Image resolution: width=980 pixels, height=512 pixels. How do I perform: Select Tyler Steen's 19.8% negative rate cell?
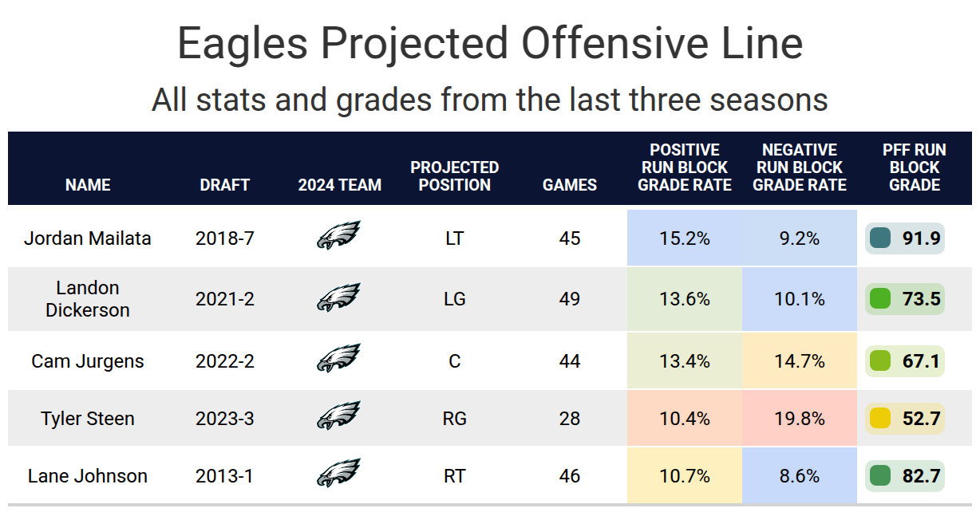click(800, 418)
